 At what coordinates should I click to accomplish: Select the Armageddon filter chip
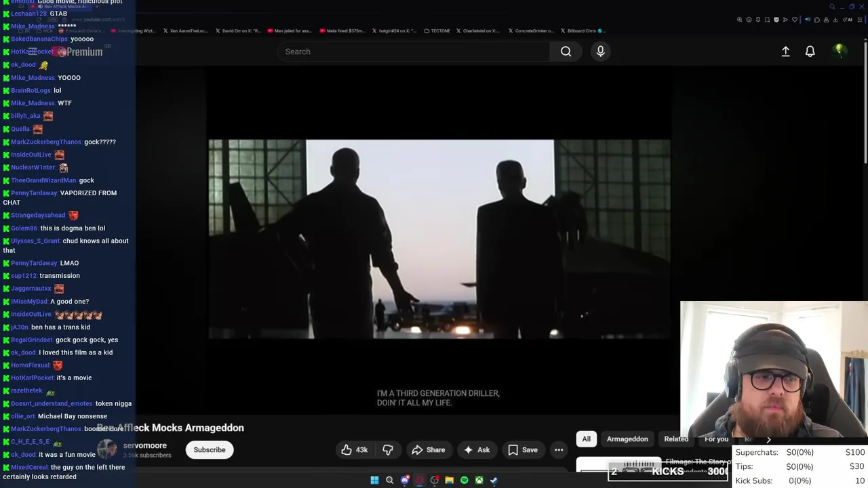pyautogui.click(x=627, y=439)
